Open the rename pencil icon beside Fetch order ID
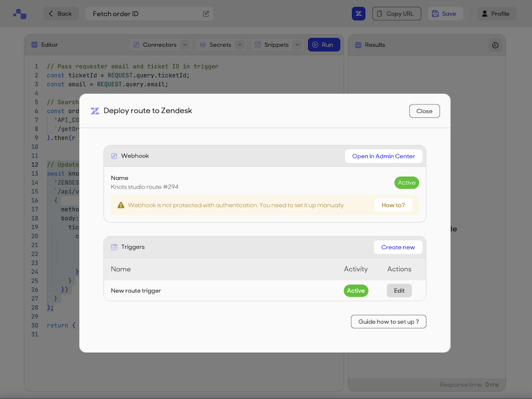532x399 pixels. (x=206, y=14)
